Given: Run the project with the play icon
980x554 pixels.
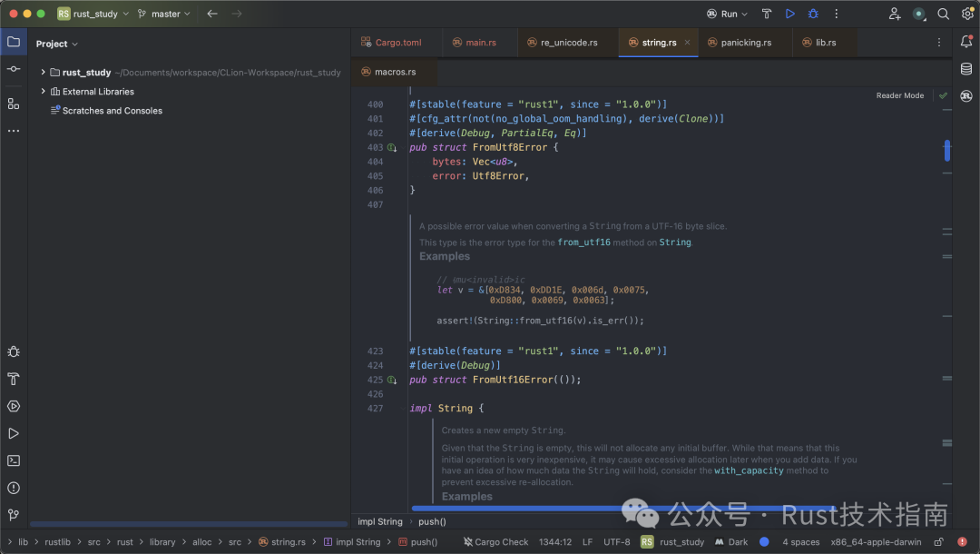Looking at the screenshot, I should tap(790, 14).
